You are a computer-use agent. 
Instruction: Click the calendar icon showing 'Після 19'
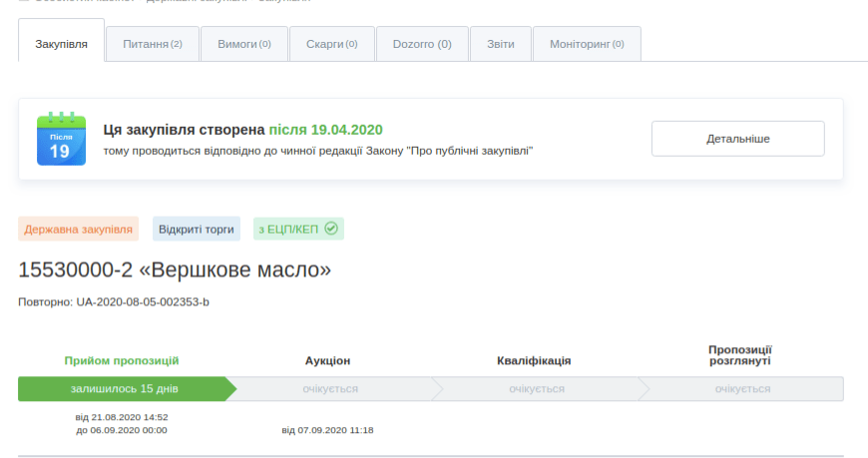[x=61, y=139]
